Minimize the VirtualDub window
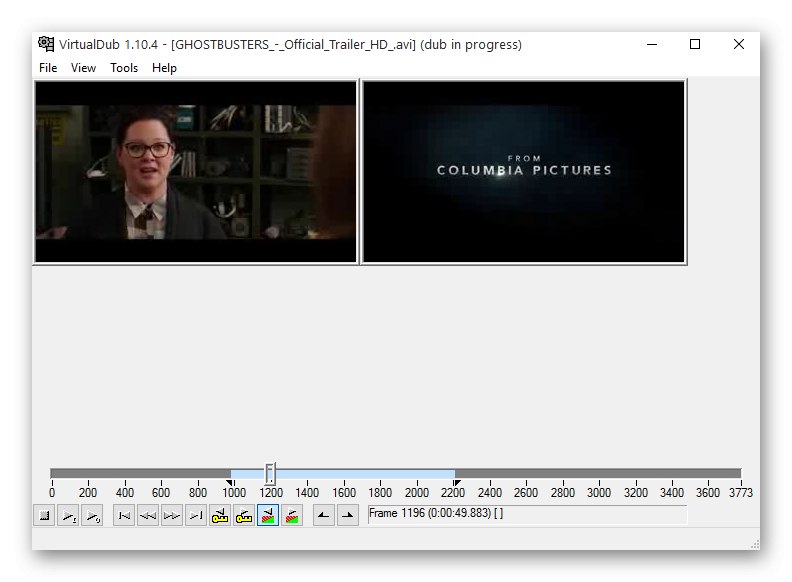 652,44
